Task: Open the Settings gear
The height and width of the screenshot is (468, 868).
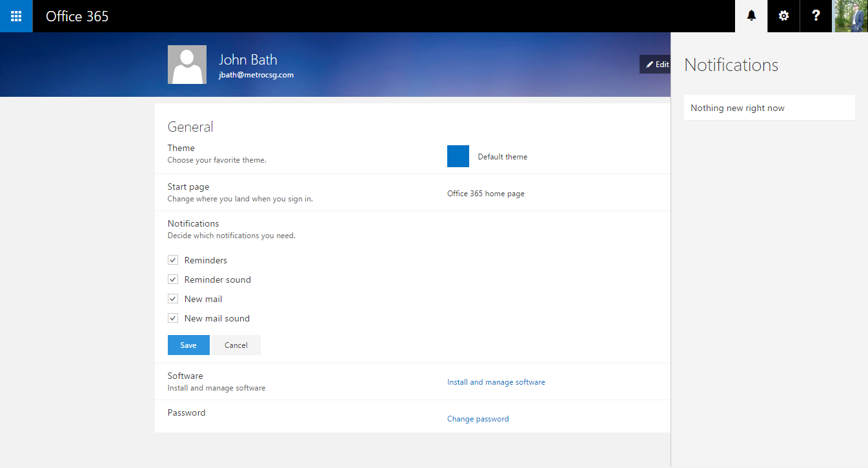Action: point(783,15)
